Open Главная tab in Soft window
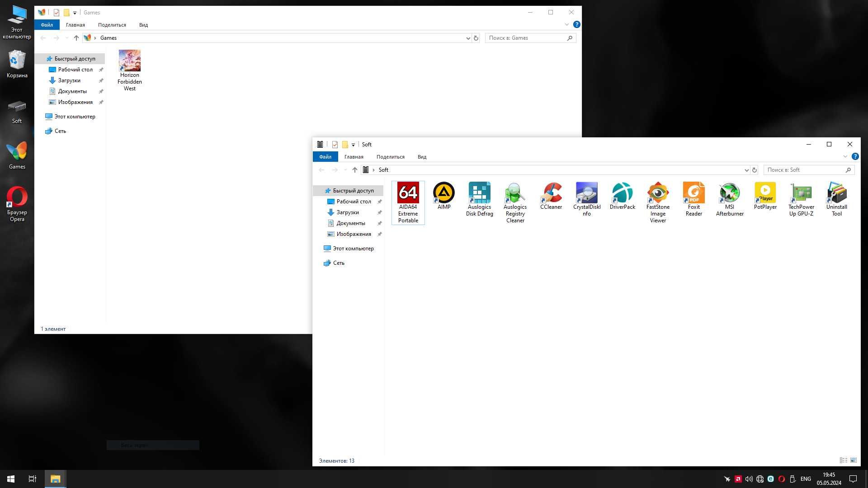The height and width of the screenshot is (488, 868). coord(354,157)
